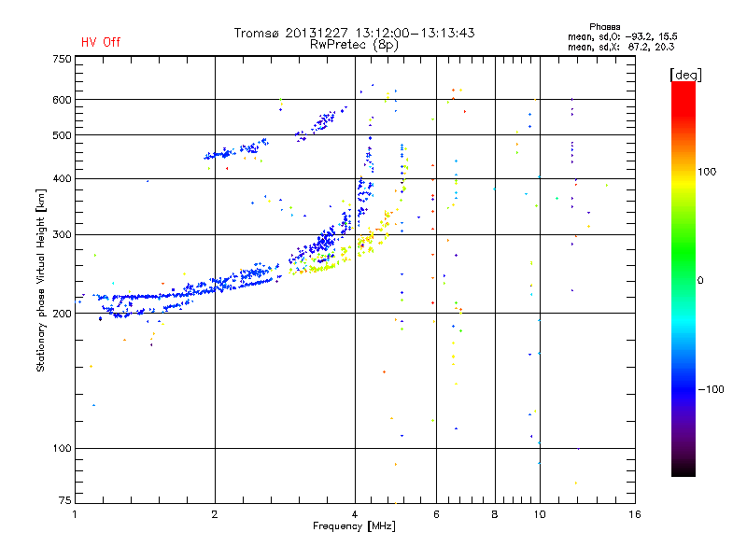The height and width of the screenshot is (560, 747).
Task: Click the '600' height axis label
Action: [x=62, y=100]
